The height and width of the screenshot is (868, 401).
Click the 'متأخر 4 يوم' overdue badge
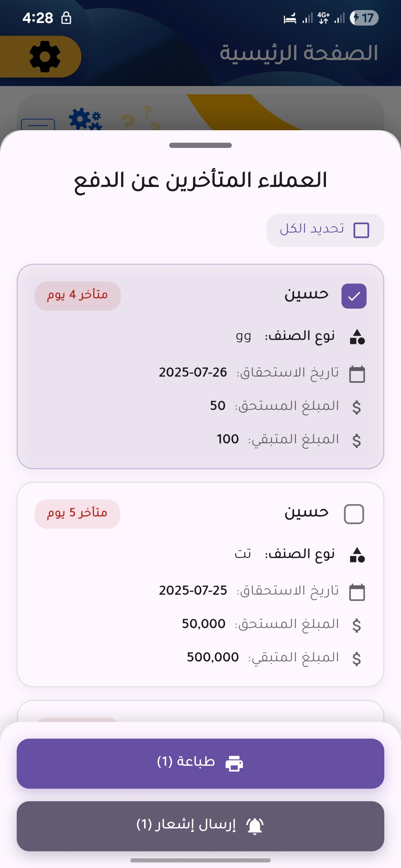coord(78,296)
